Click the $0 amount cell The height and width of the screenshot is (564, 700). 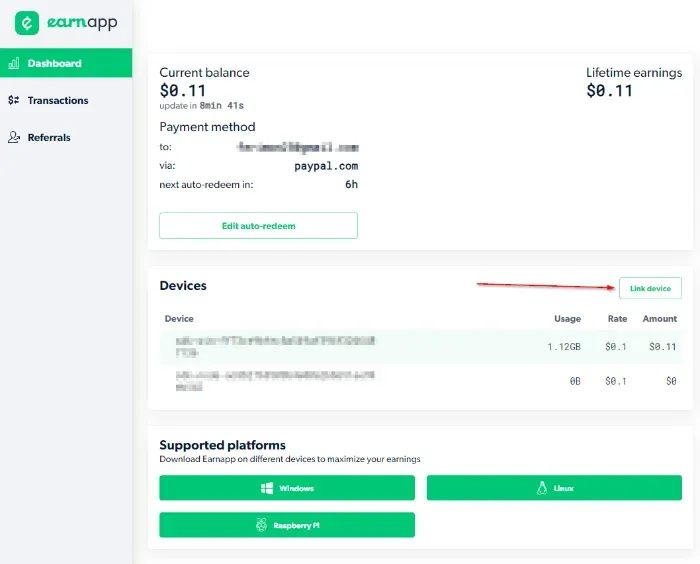tap(671, 381)
